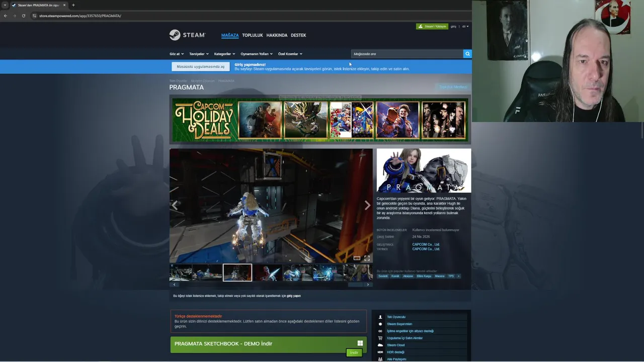Screen dimensions: 644x362
Task: Switch to the MAĞAZA tab
Action: (x=230, y=35)
